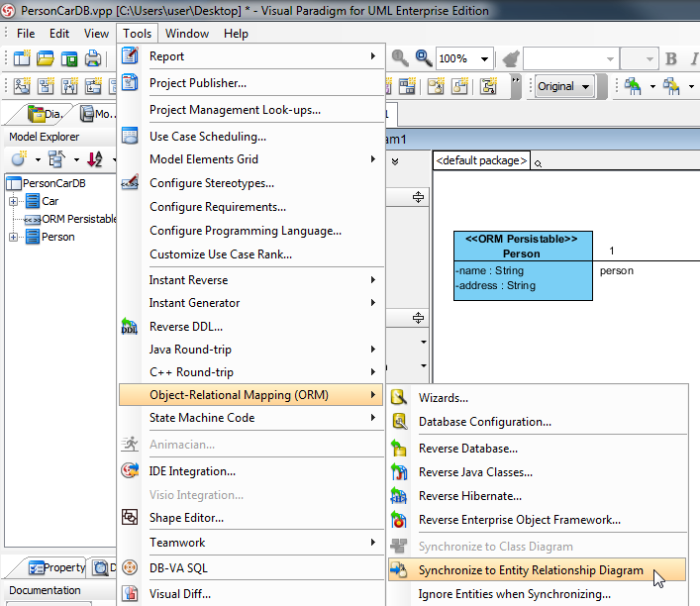Click the Reverse DDL icon

coord(130,326)
